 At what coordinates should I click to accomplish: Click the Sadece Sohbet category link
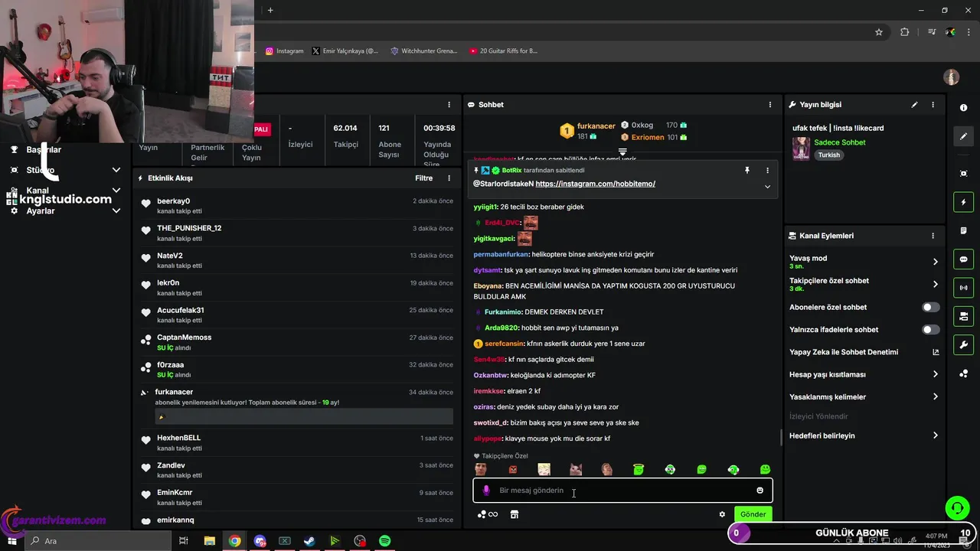pyautogui.click(x=840, y=142)
